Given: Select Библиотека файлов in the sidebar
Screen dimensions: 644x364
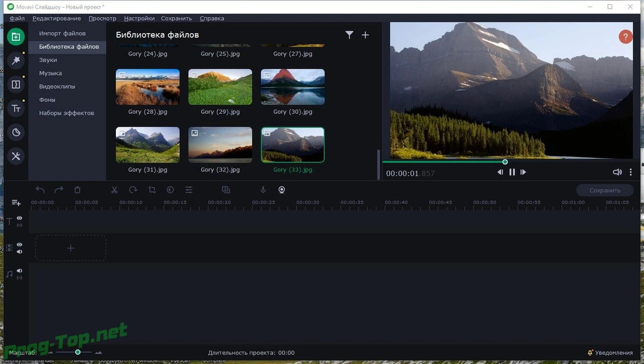Looking at the screenshot, I should (x=69, y=47).
